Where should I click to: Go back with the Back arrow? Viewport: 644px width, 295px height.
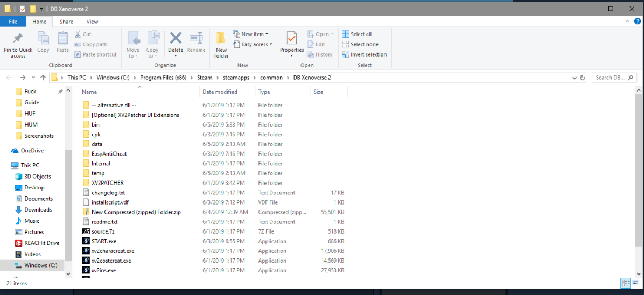click(10, 77)
